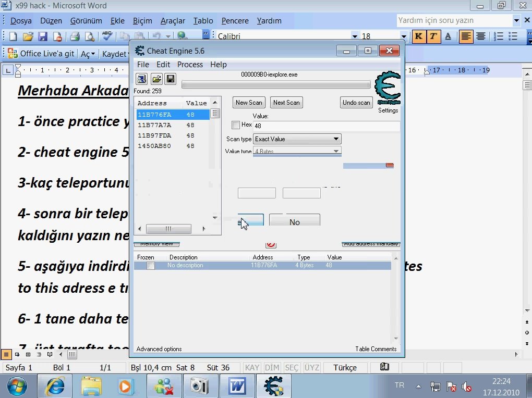Toggle Italic (T) in Word formatting bar
The width and height of the screenshot is (532, 398).
tap(433, 36)
